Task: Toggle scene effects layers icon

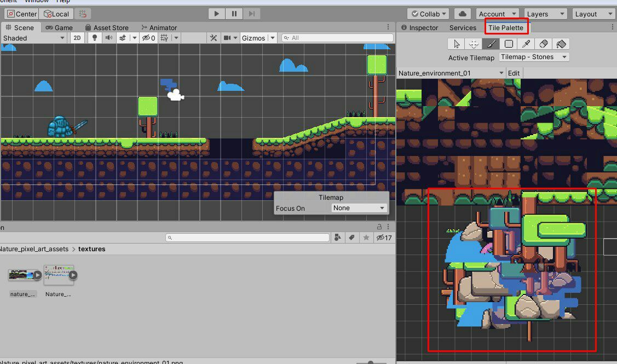Action: click(123, 38)
